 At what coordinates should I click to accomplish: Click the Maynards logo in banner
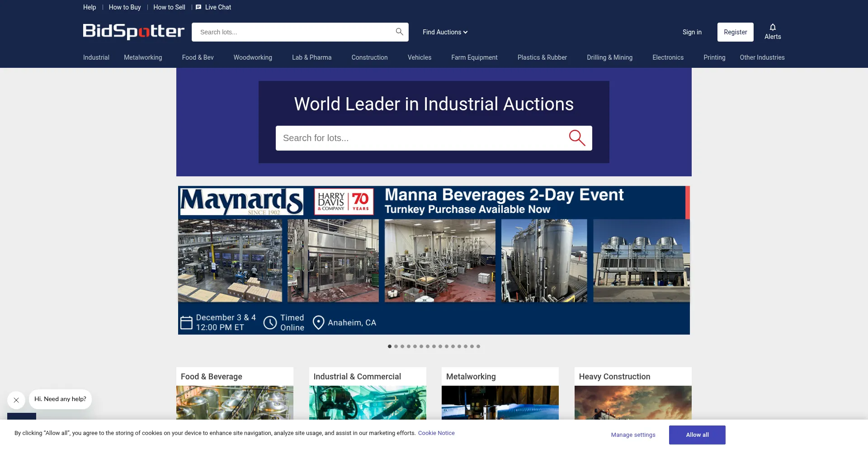pyautogui.click(x=241, y=202)
